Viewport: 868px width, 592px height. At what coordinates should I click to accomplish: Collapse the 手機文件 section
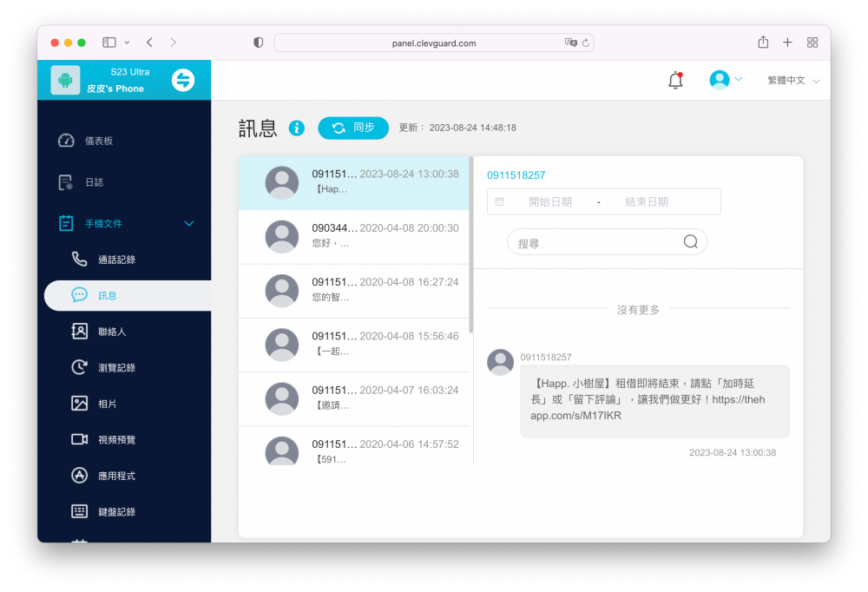[x=189, y=224]
